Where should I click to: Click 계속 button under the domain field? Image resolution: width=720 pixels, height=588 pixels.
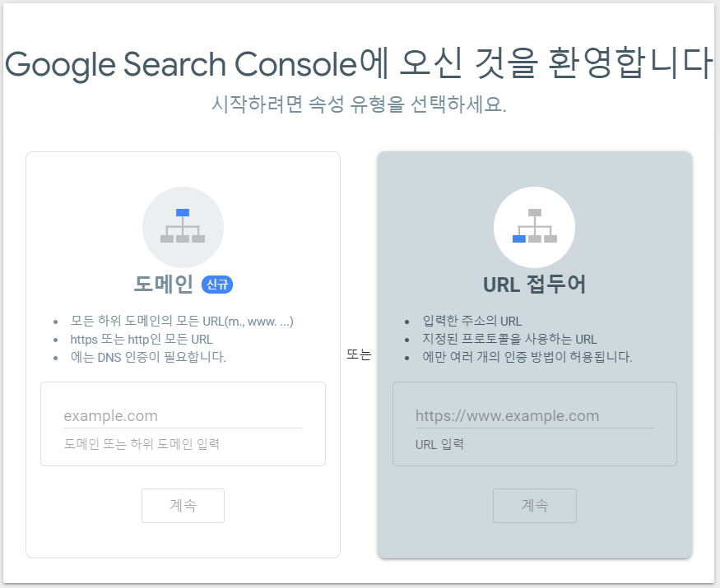pos(183,506)
